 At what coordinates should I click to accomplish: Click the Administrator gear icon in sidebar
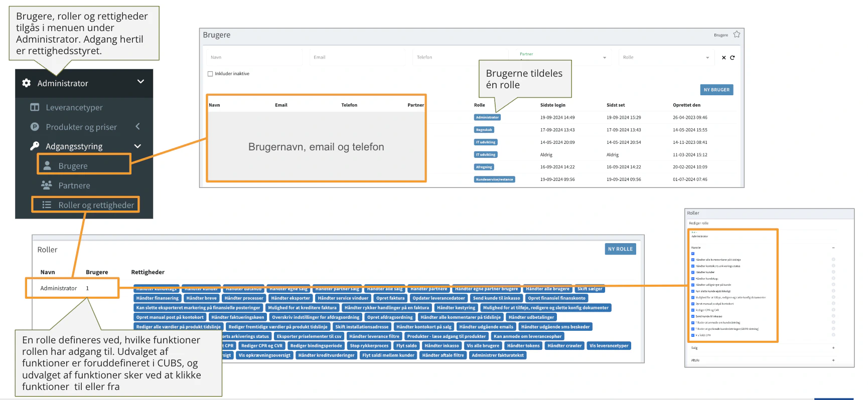pos(27,83)
